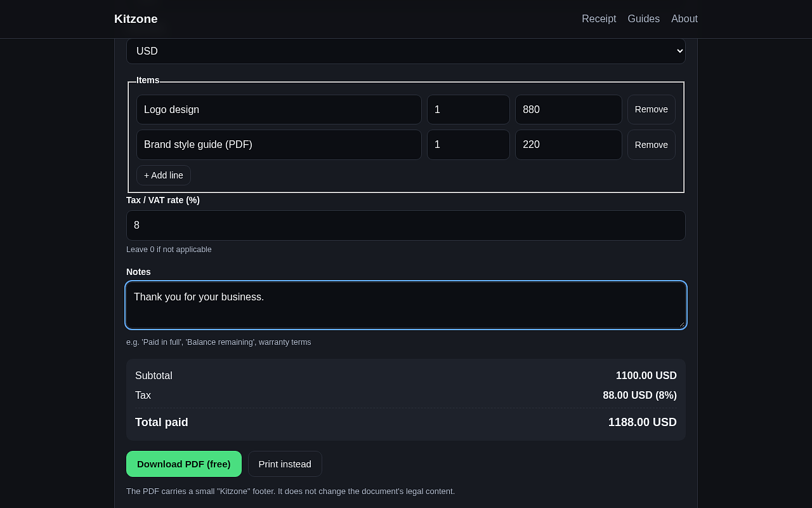Screen dimensions: 812x508
Task: Click the Kitzone footer disclaimer text
Action: [x=291, y=491]
